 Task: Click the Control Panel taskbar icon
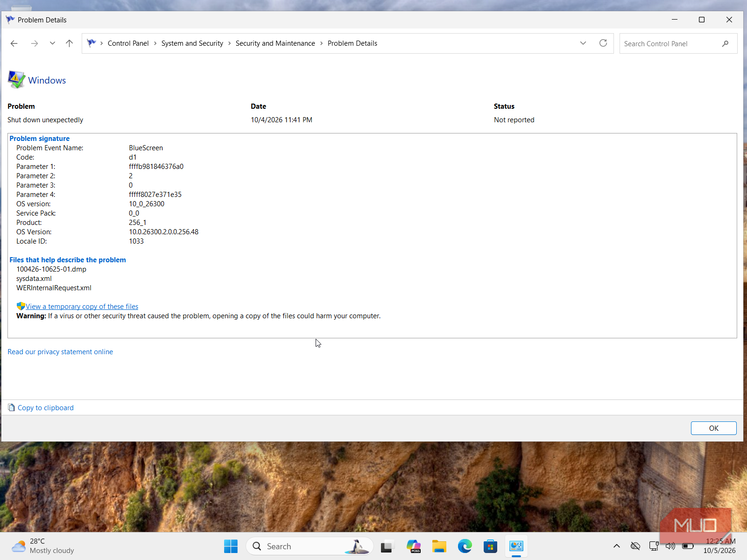[x=516, y=546]
